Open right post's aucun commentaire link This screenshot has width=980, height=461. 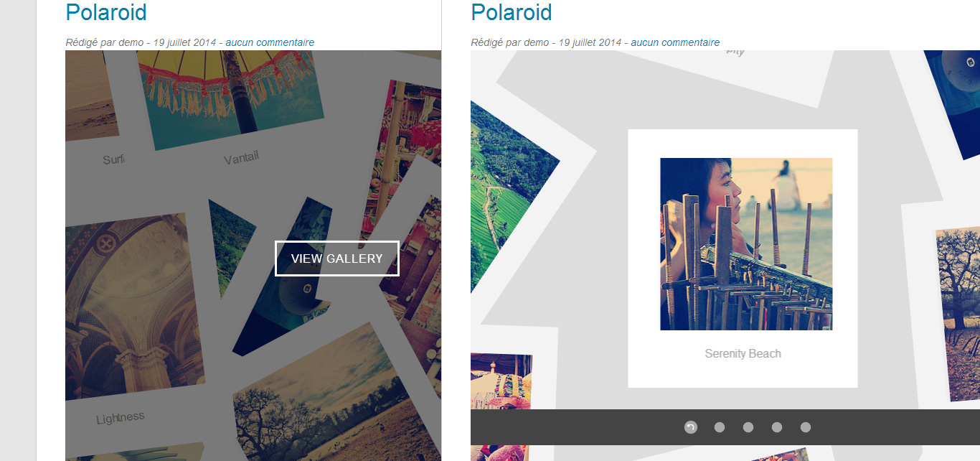pyautogui.click(x=675, y=42)
